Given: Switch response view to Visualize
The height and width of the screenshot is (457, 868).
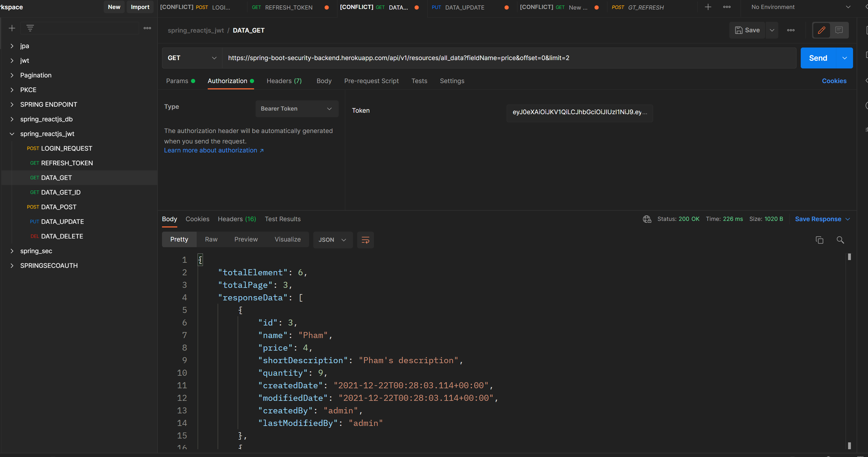Looking at the screenshot, I should 288,240.
